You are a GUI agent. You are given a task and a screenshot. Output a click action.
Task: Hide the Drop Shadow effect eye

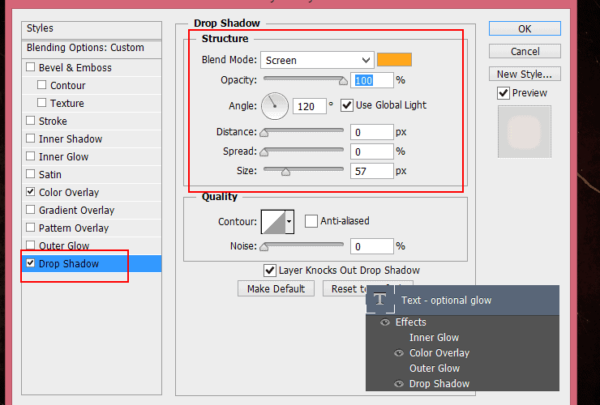click(x=399, y=384)
